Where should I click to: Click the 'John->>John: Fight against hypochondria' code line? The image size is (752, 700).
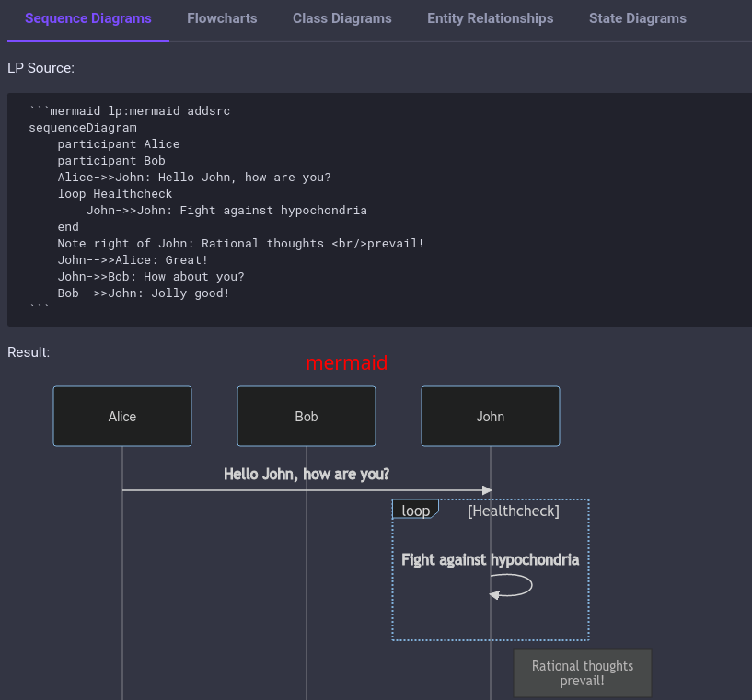[x=226, y=211]
